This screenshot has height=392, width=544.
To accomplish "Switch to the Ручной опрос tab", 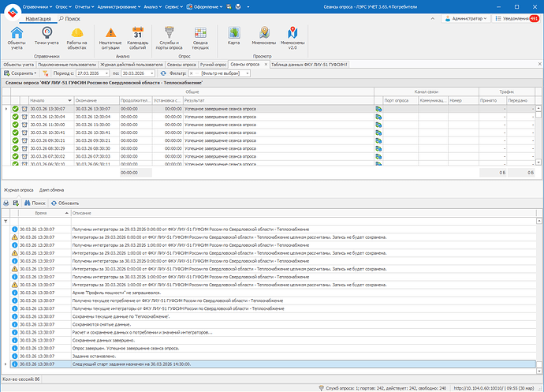I will click(x=213, y=65).
